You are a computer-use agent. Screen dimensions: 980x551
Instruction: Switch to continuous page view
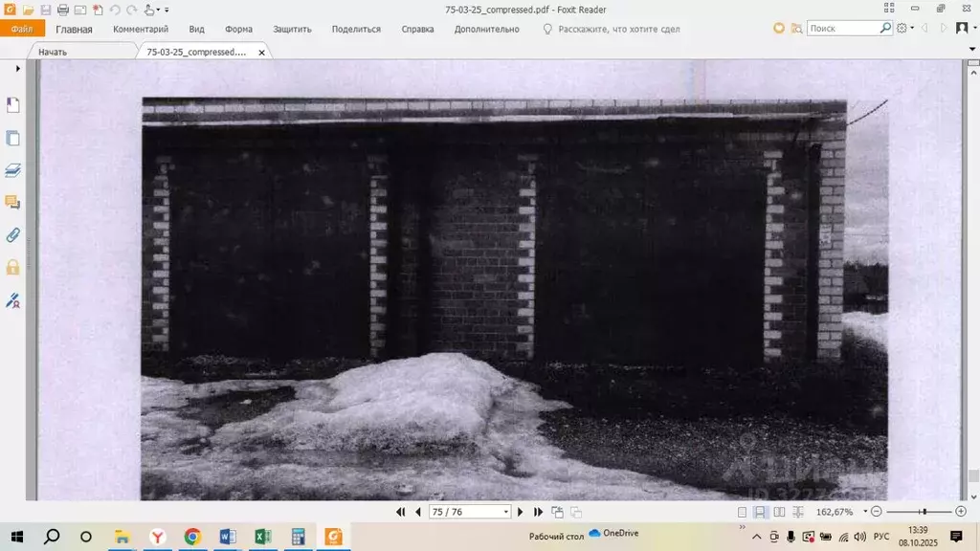[x=761, y=512]
